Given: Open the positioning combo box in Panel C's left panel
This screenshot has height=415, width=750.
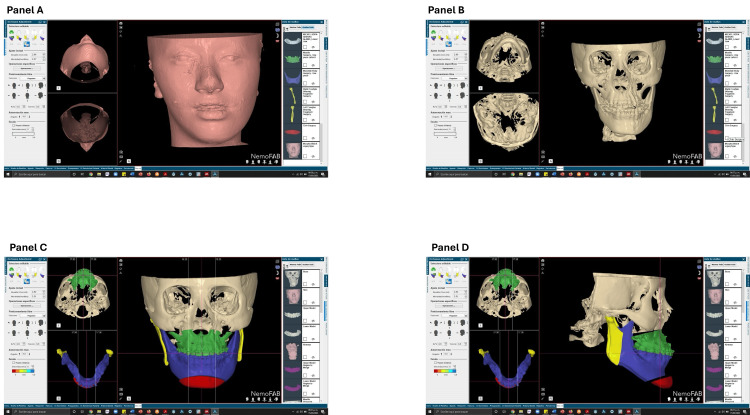Looking at the screenshot, I should point(33,316).
